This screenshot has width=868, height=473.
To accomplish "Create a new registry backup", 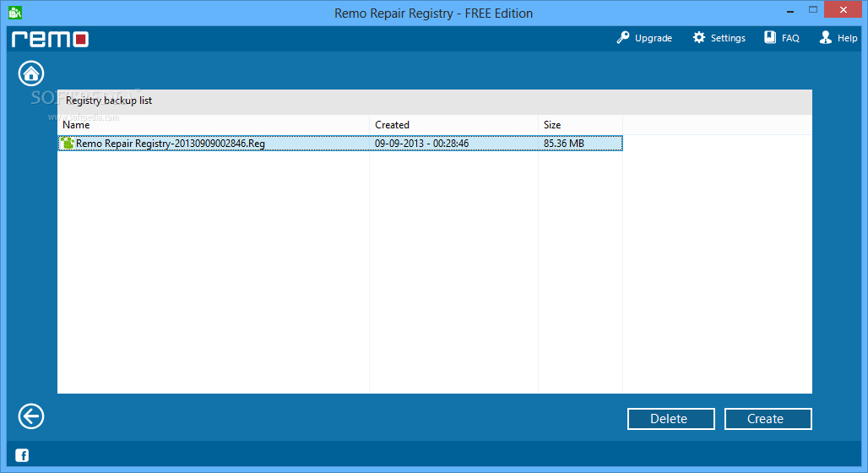I will tap(768, 419).
